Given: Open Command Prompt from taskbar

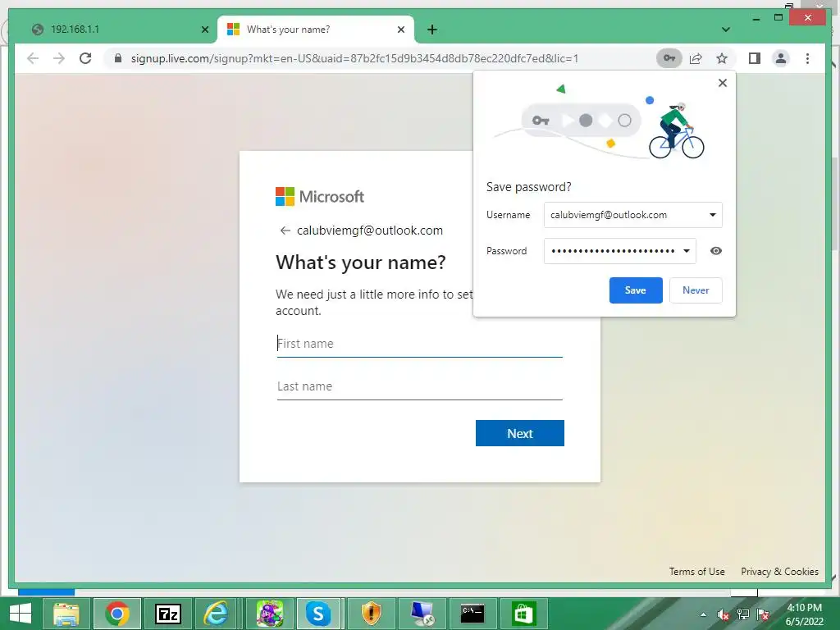Looking at the screenshot, I should tap(472, 614).
